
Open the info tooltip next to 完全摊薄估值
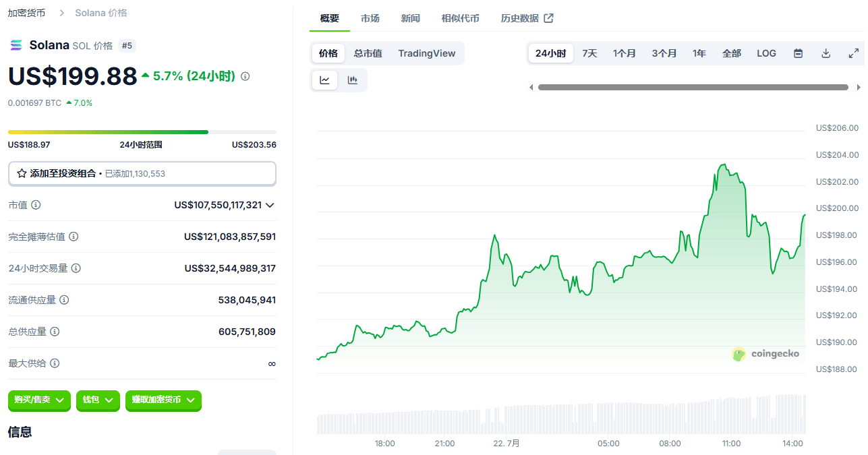tap(74, 237)
